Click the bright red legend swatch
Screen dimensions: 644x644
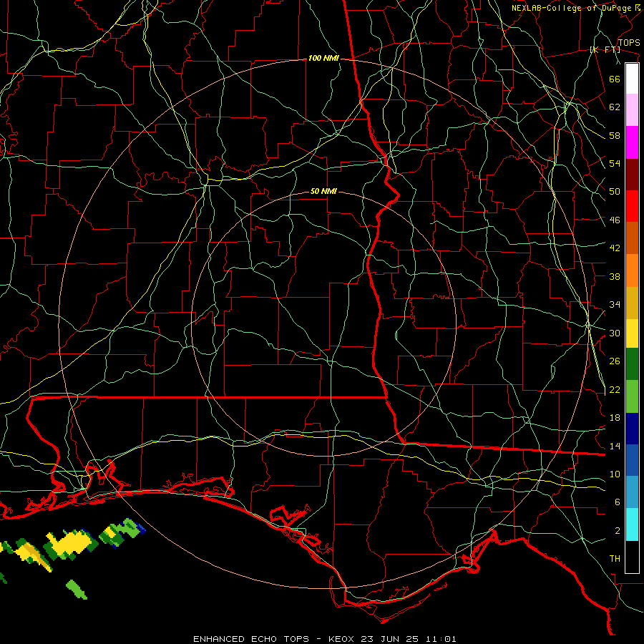tap(632, 206)
